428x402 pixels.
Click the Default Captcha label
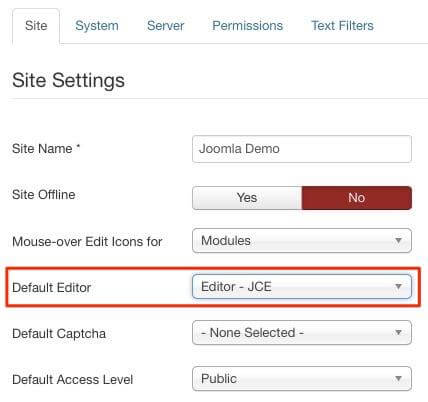(59, 333)
